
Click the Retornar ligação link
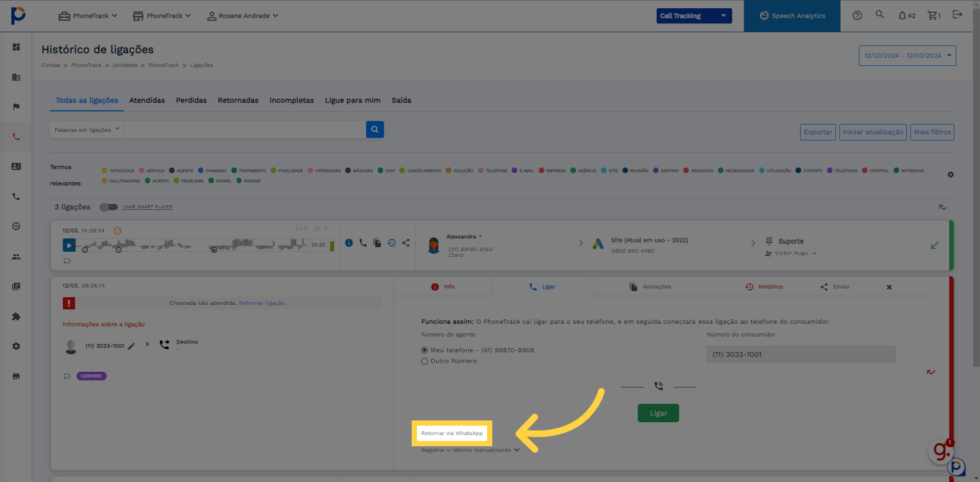[x=262, y=303]
